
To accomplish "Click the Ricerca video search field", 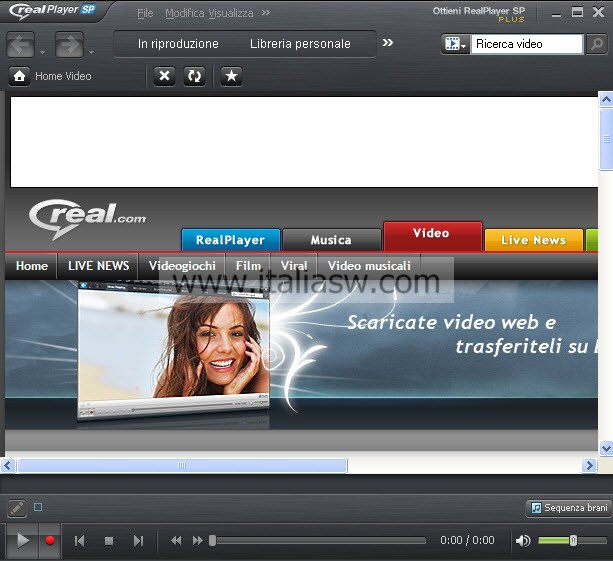I will click(x=527, y=44).
